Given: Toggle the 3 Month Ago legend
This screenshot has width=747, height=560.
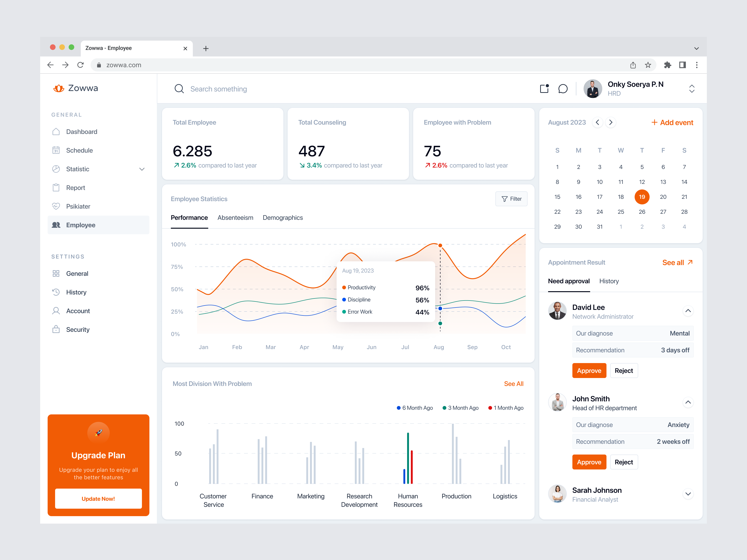Looking at the screenshot, I should (460, 408).
